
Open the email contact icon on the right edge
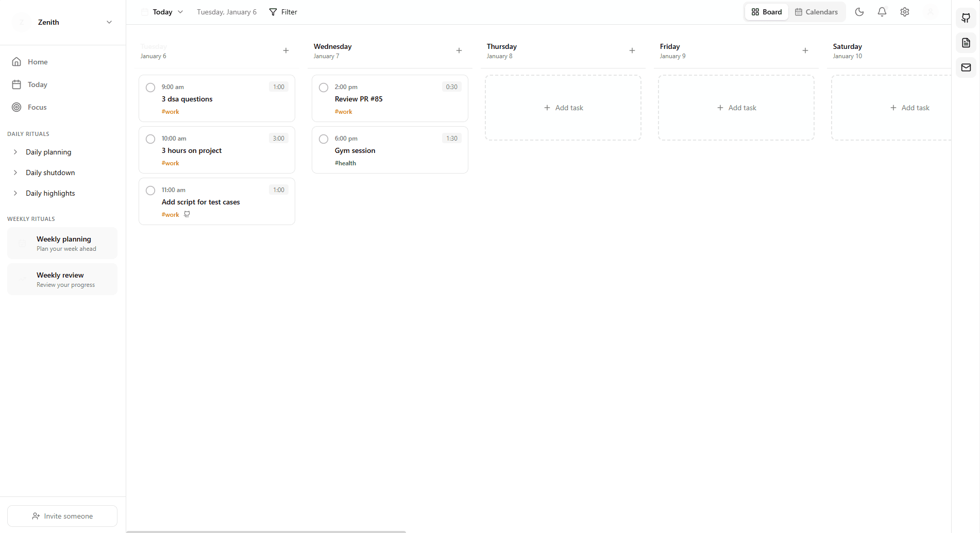pyautogui.click(x=966, y=67)
